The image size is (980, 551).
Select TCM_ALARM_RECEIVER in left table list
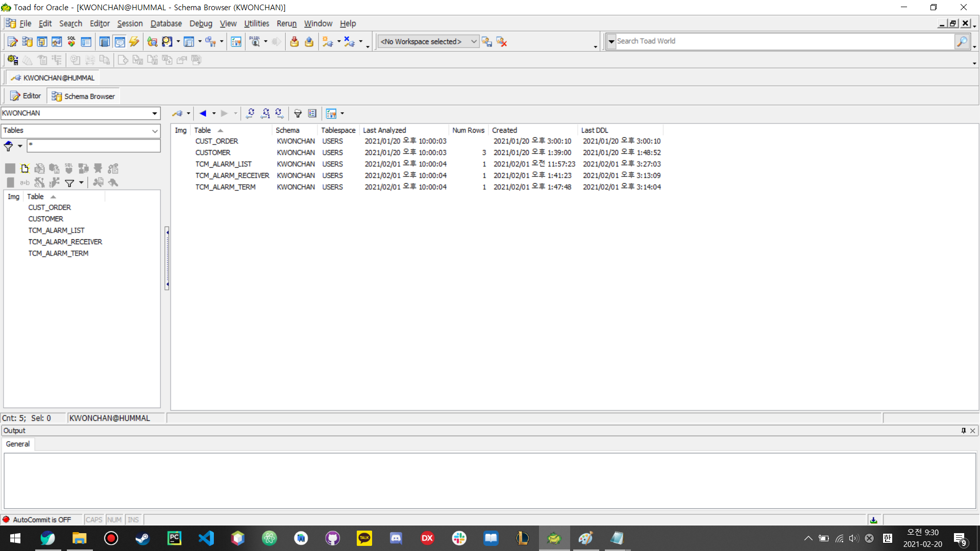click(65, 242)
